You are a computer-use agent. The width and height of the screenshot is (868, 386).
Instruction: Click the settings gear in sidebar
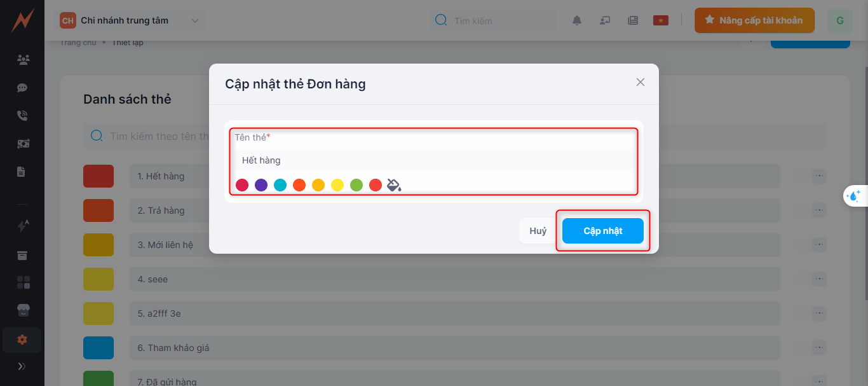click(22, 340)
